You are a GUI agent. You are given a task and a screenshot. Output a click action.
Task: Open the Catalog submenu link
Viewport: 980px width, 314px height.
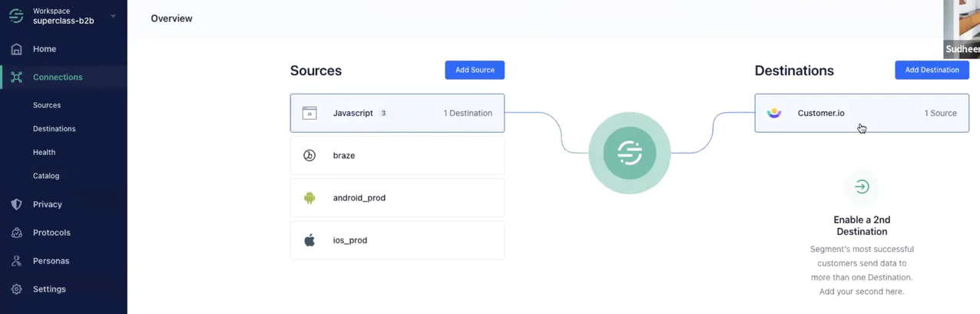click(x=46, y=176)
